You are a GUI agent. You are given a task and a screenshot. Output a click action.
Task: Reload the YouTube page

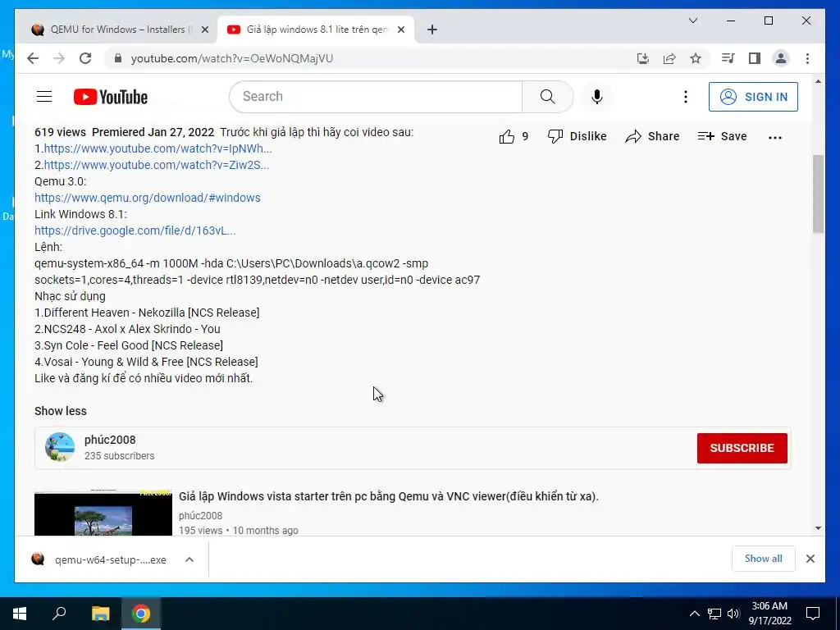(85, 58)
